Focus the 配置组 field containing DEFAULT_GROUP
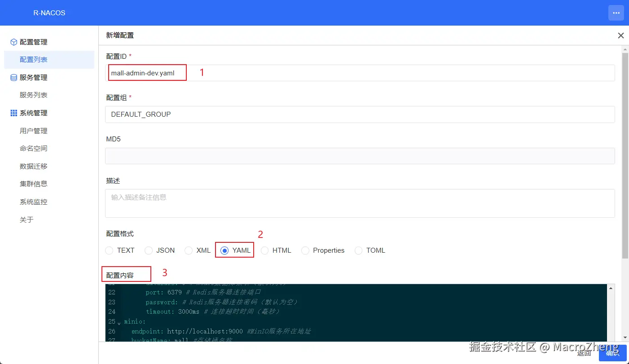 (x=360, y=114)
